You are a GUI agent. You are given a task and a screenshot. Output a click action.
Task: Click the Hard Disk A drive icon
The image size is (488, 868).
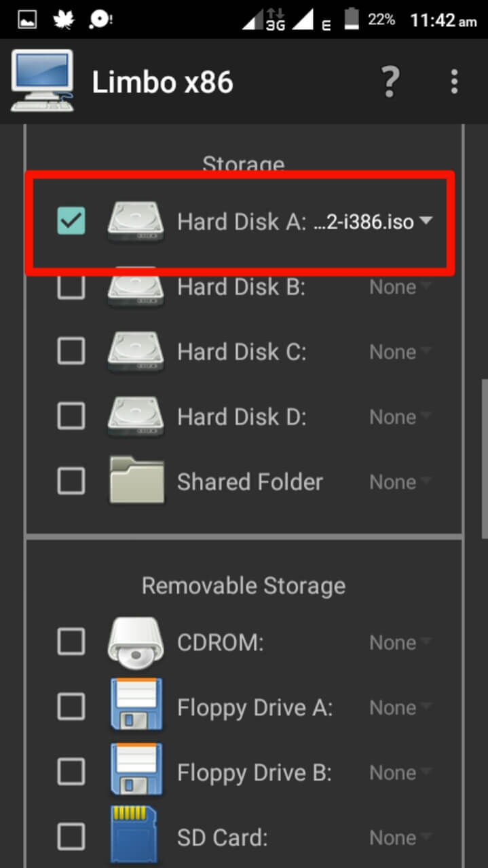[136, 222]
